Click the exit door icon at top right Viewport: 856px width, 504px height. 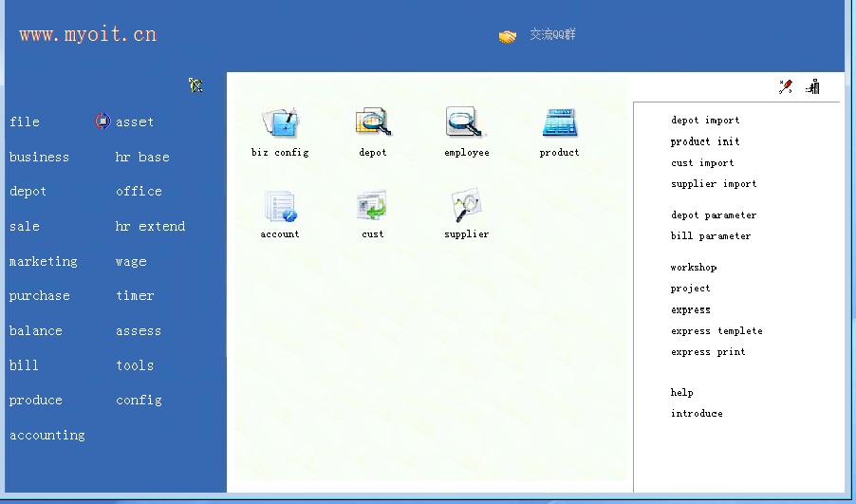coord(812,87)
